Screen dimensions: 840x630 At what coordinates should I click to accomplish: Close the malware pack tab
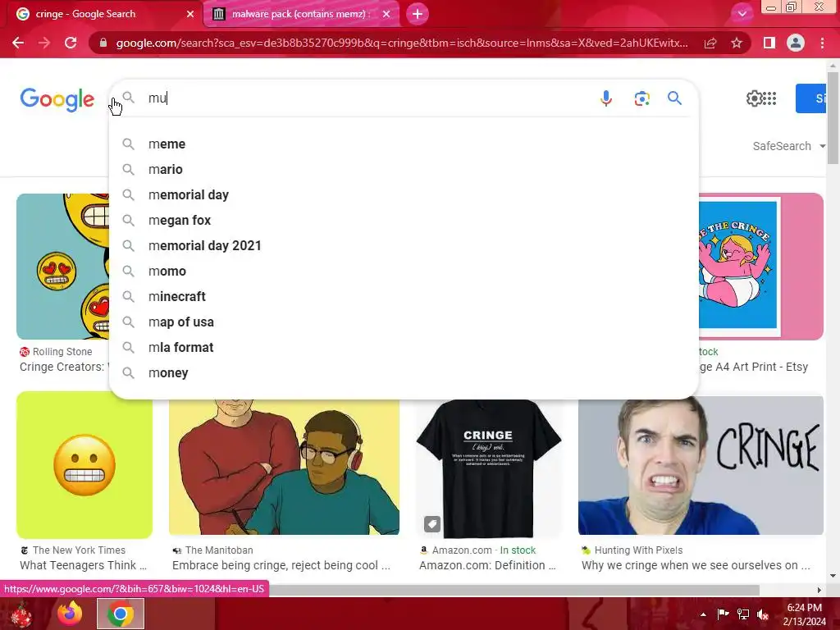click(x=386, y=14)
